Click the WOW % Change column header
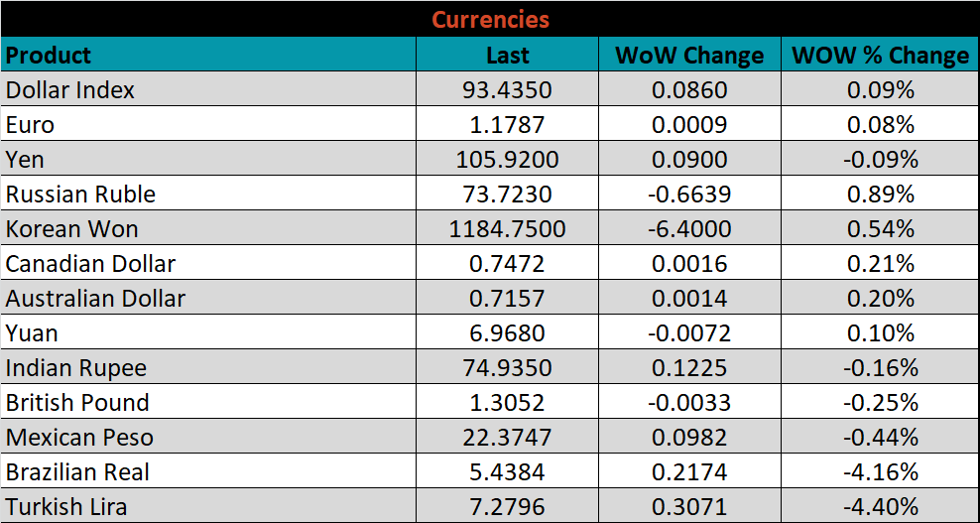Image resolution: width=980 pixels, height=523 pixels. (880, 56)
